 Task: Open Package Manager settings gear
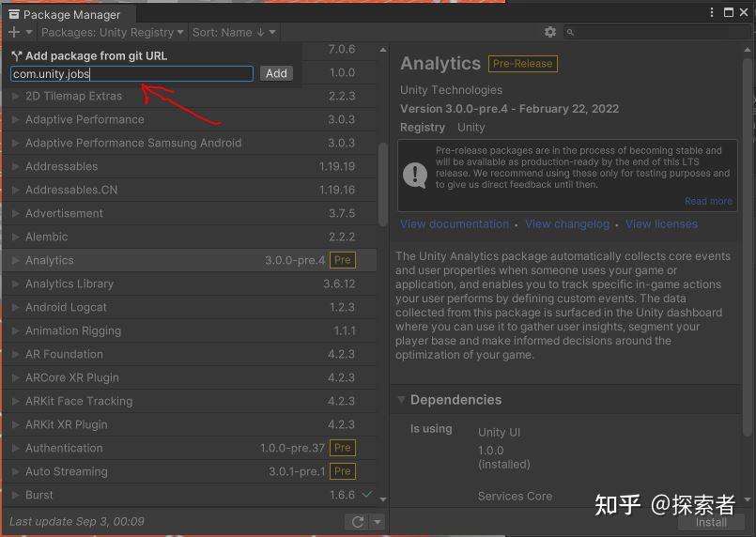click(x=550, y=32)
